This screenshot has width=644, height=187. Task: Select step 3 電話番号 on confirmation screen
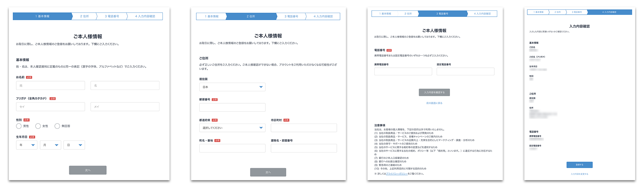[x=577, y=12]
